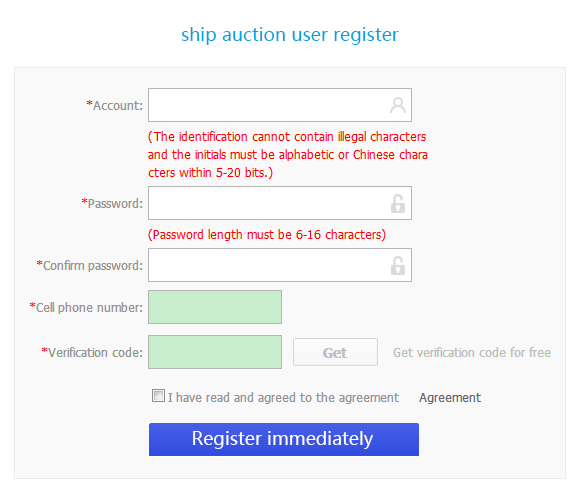Focus the Account text field
The height and width of the screenshot is (489, 571).
[280, 105]
